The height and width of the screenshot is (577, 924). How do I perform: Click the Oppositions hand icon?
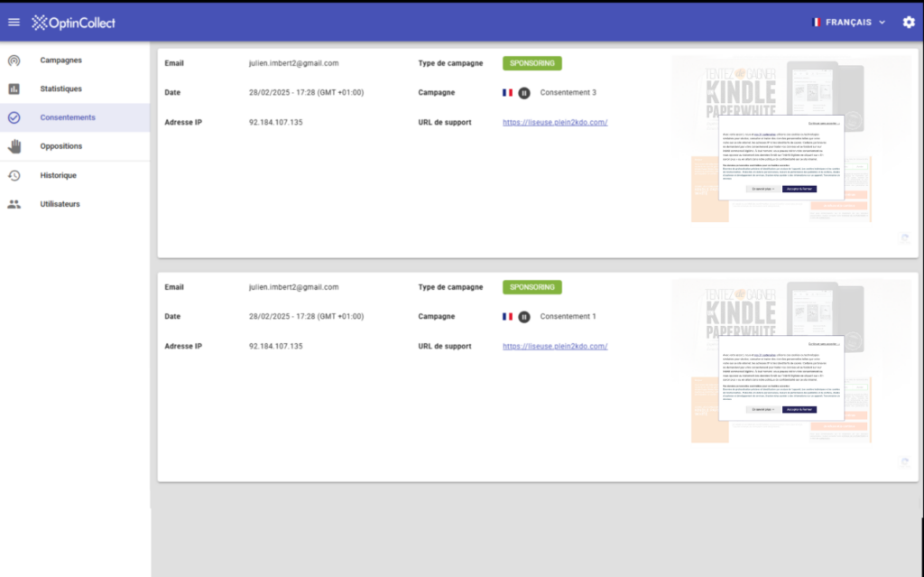click(x=14, y=146)
